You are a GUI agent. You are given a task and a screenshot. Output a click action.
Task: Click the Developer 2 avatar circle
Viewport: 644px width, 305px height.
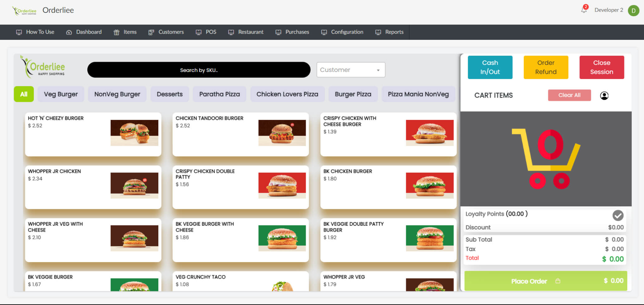(x=633, y=10)
